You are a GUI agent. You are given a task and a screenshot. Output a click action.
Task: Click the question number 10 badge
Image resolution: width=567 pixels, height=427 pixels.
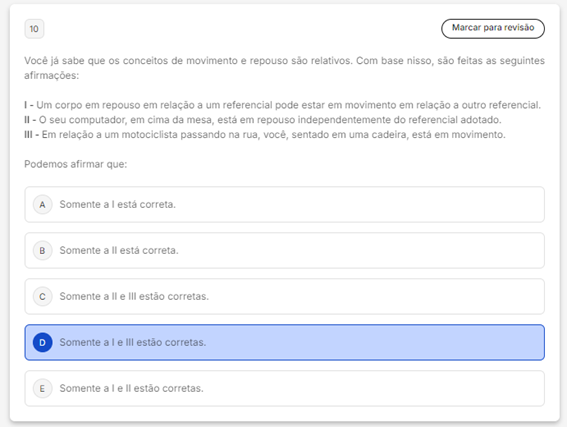click(34, 29)
